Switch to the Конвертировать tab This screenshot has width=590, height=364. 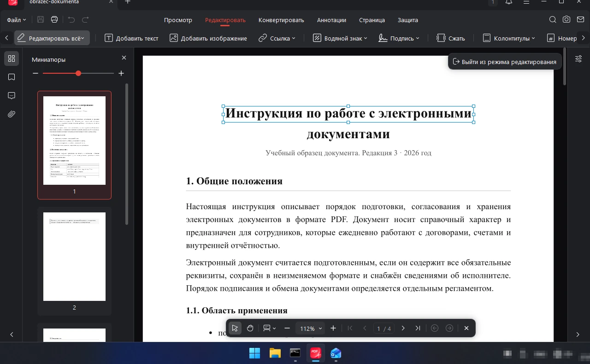pyautogui.click(x=281, y=20)
